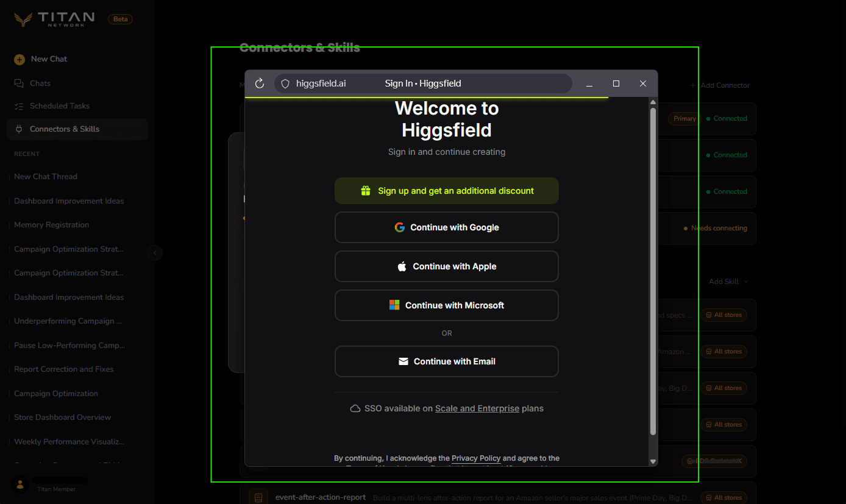
Task: Click Sign up and get additional discount
Action: (x=447, y=191)
